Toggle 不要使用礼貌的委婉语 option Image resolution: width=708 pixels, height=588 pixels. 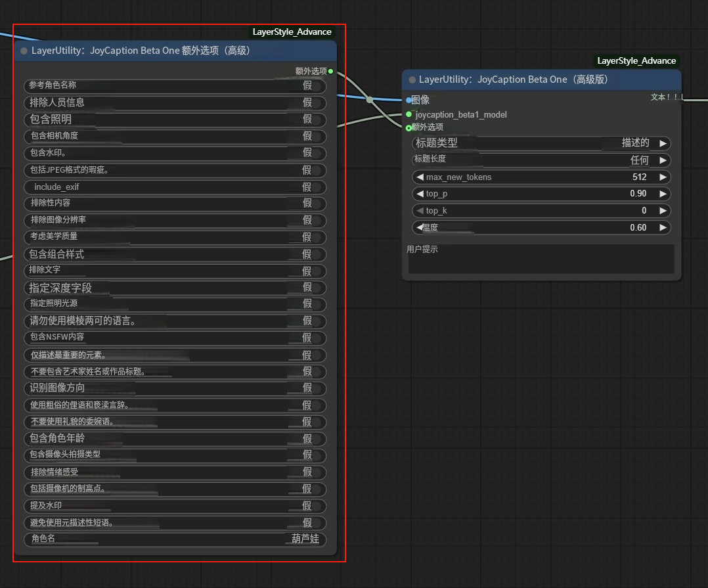175,422
